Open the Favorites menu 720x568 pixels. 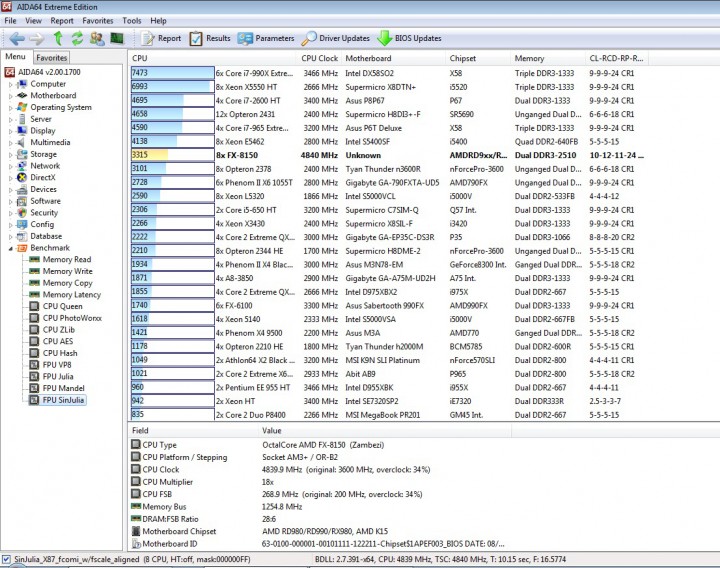coord(98,21)
